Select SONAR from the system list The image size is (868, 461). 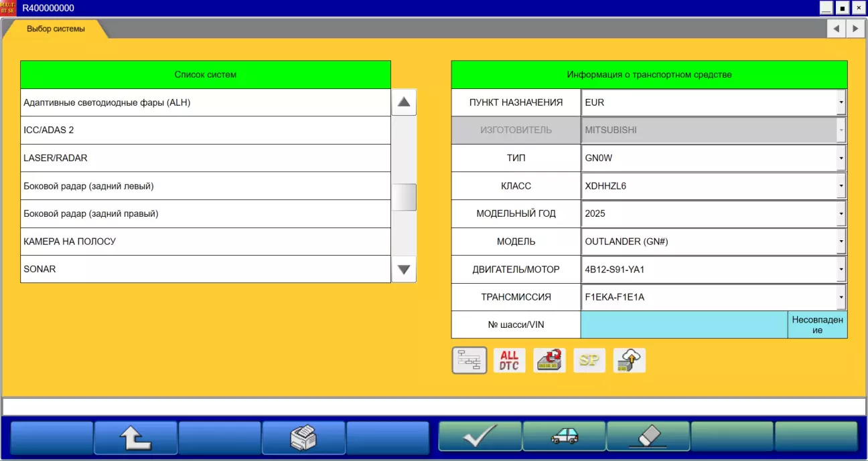[205, 269]
